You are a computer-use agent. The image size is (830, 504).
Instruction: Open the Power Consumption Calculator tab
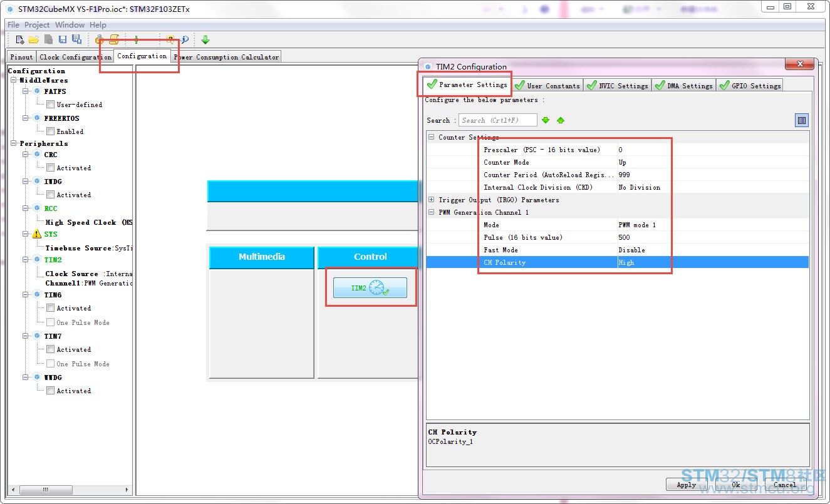(226, 57)
